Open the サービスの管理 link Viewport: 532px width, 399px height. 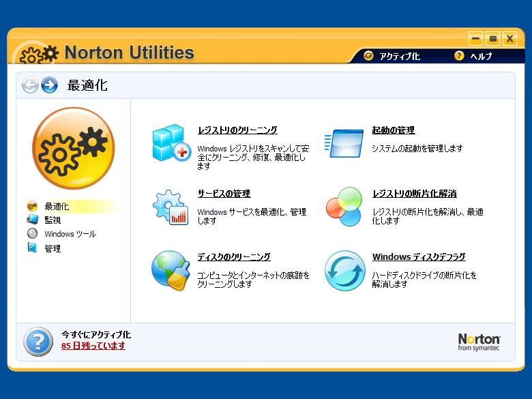point(224,194)
